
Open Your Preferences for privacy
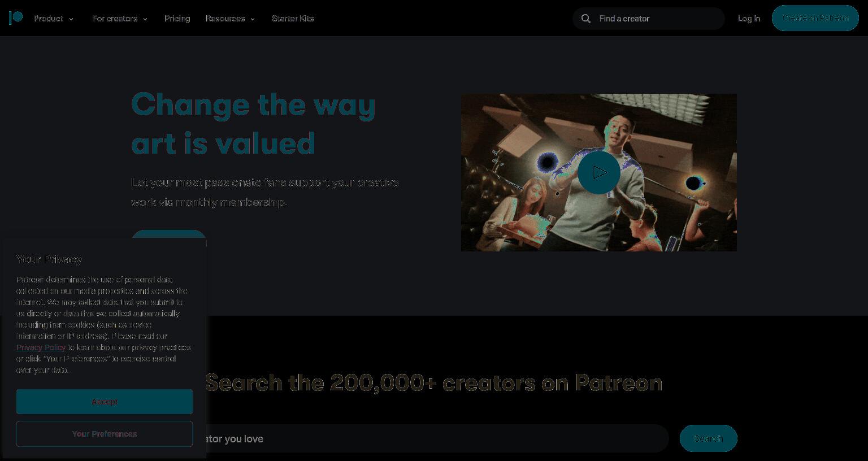click(x=105, y=434)
